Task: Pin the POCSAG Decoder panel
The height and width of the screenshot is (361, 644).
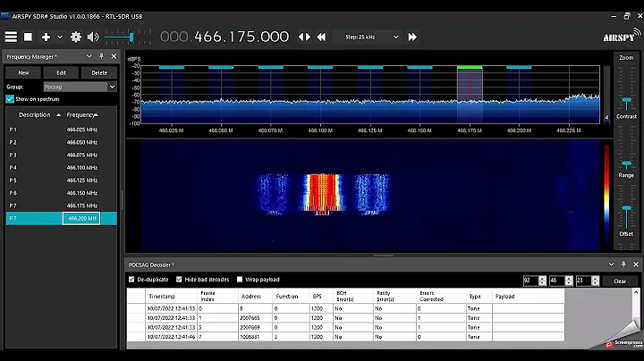Action: click(623, 264)
